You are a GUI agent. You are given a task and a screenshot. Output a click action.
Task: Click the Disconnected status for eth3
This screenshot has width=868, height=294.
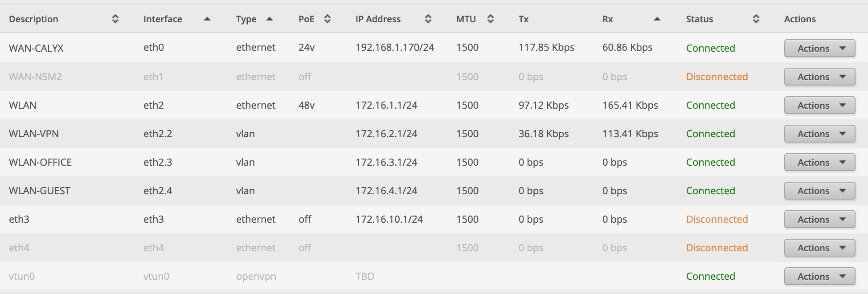717,219
